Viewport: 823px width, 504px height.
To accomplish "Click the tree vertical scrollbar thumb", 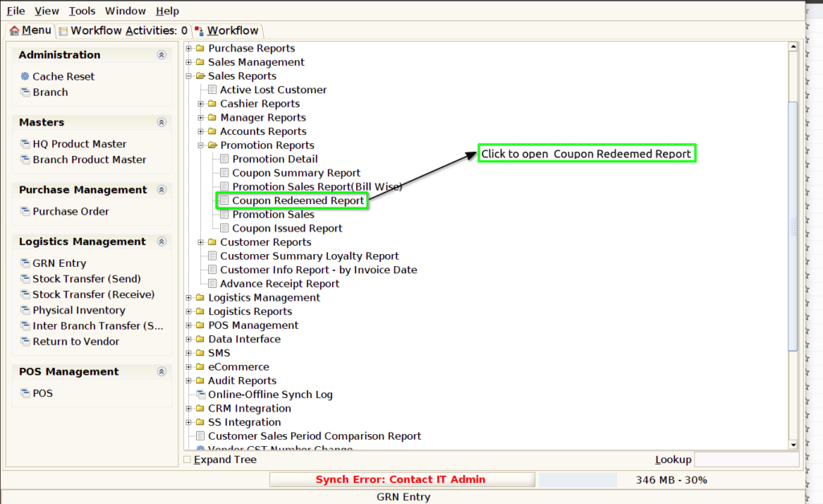I will tap(793, 226).
